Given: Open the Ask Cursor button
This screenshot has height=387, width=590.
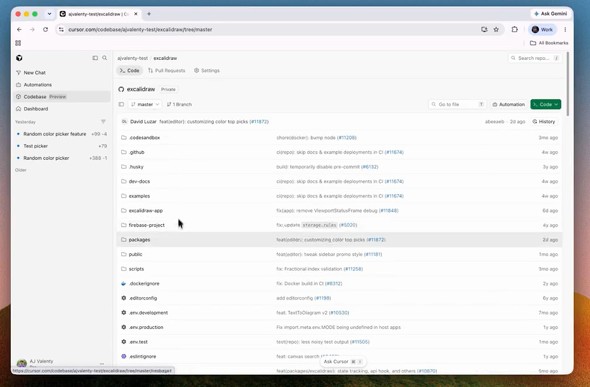Looking at the screenshot, I should coord(342,362).
